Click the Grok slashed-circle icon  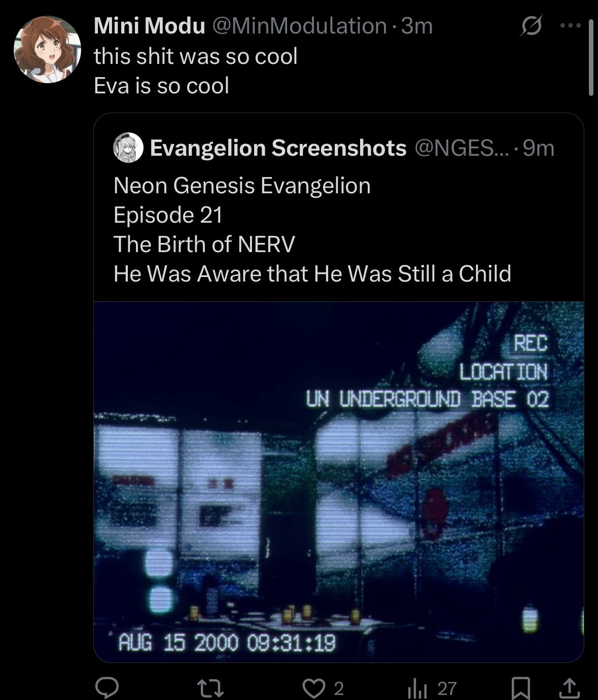tap(531, 26)
